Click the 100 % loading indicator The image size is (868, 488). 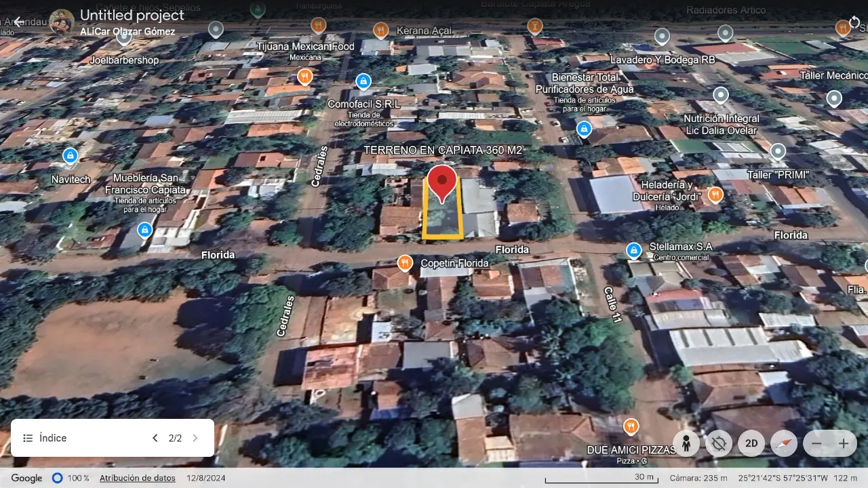coord(71,478)
